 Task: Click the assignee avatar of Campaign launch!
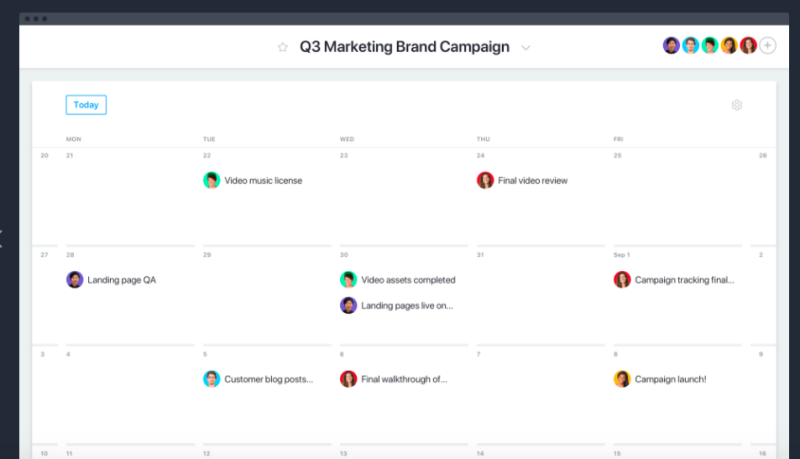click(622, 379)
